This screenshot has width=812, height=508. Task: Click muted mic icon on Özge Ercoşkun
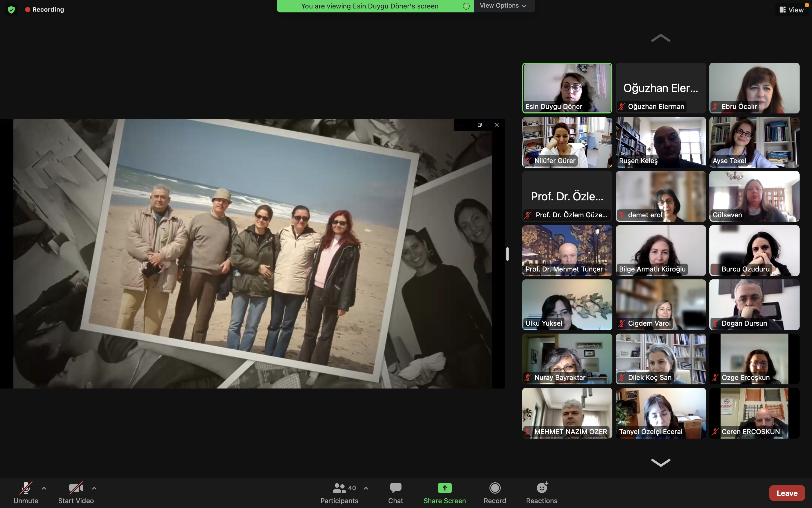coord(715,378)
